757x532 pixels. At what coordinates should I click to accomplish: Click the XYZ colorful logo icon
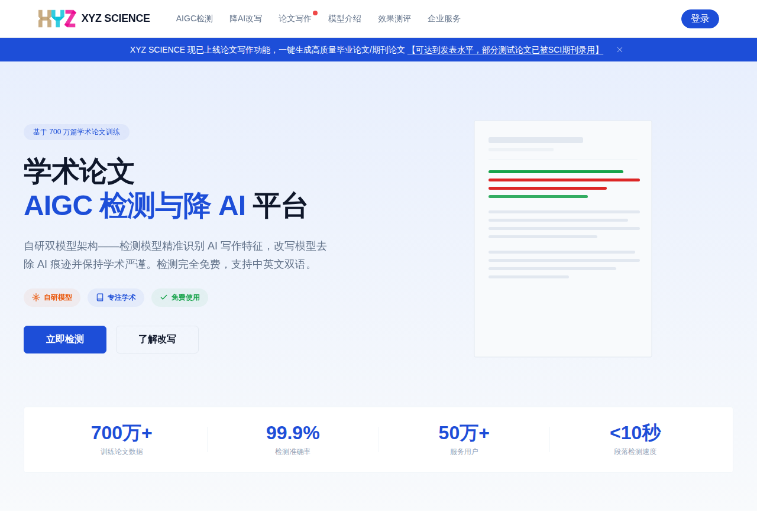point(57,18)
